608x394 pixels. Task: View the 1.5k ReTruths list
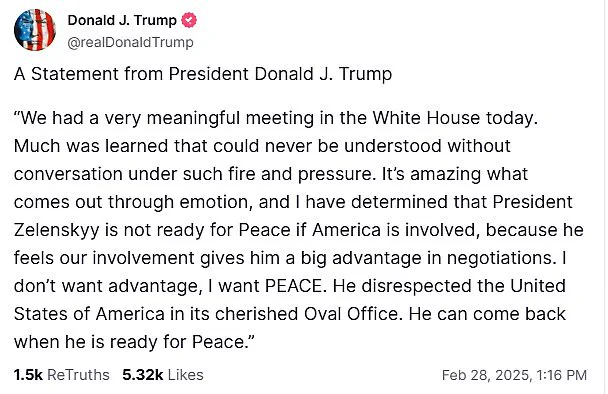pyautogui.click(x=62, y=375)
